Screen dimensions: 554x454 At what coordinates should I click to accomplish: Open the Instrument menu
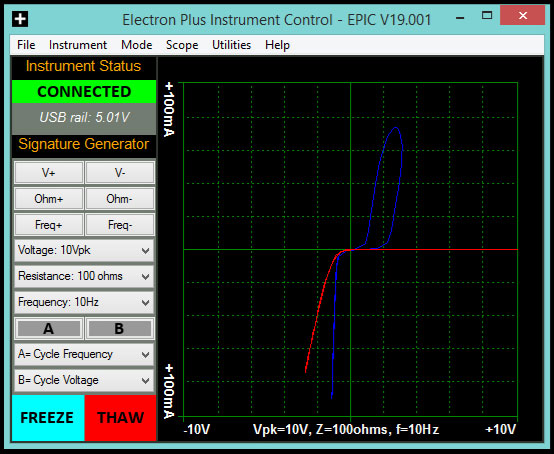click(x=78, y=45)
